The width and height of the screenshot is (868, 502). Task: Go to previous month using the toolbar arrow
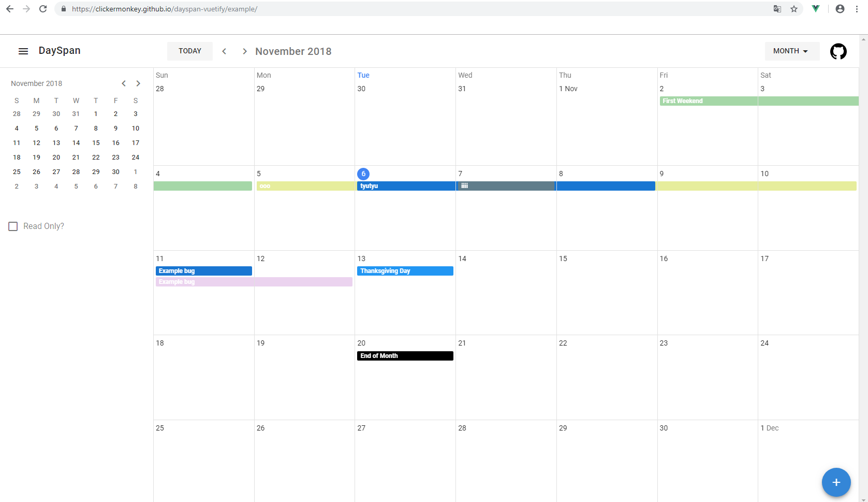[224, 51]
